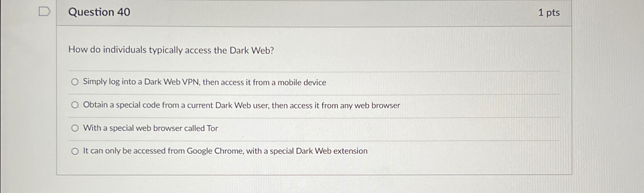Select the Google Chrome extension answer option
Viewport: 644px width, 193px height.
[x=75, y=151]
